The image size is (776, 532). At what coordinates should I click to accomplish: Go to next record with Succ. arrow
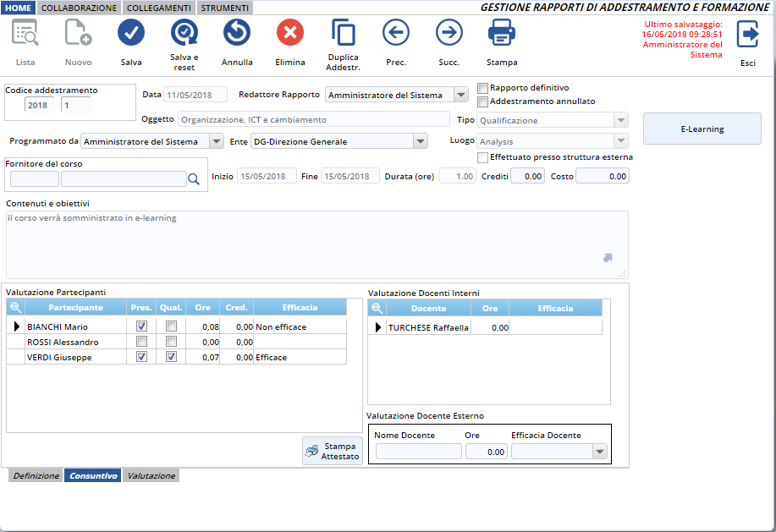449,34
